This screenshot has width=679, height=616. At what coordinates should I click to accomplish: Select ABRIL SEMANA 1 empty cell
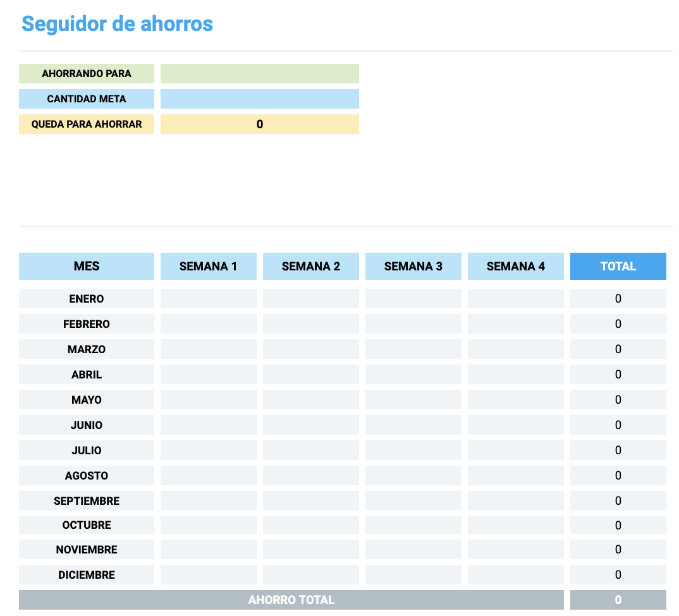click(208, 375)
